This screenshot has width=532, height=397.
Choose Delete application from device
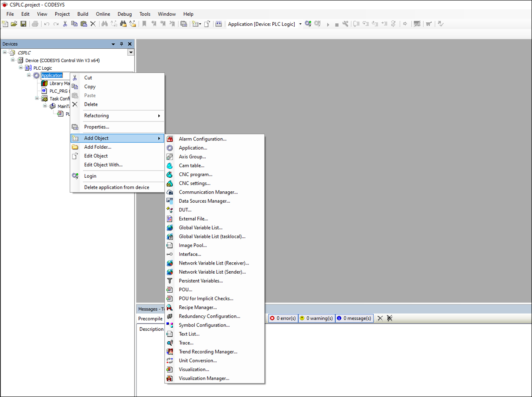(117, 187)
